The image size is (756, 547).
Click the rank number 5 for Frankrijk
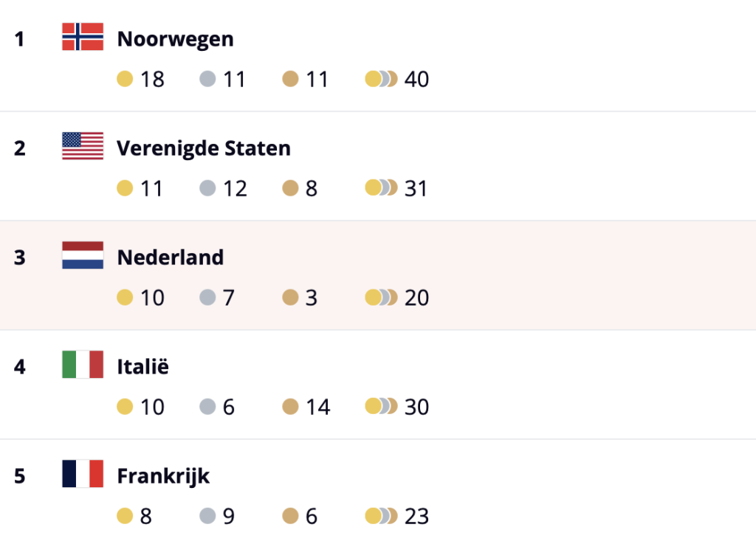coord(20,476)
